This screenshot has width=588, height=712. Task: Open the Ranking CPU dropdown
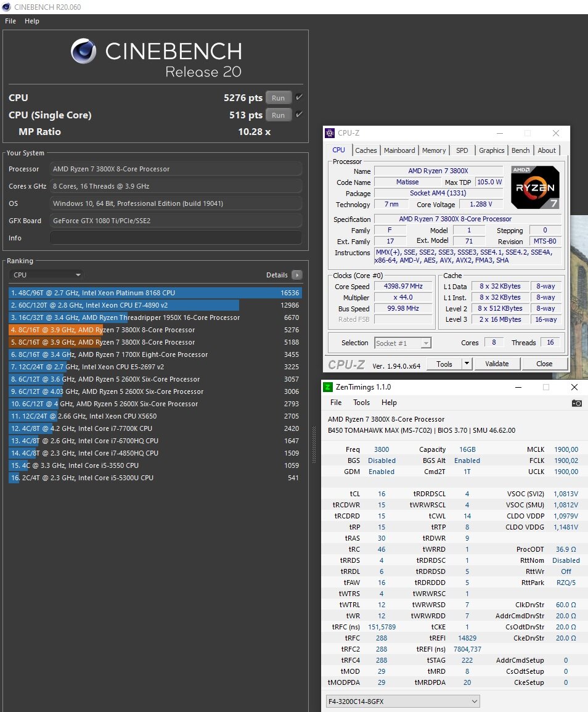(x=47, y=275)
